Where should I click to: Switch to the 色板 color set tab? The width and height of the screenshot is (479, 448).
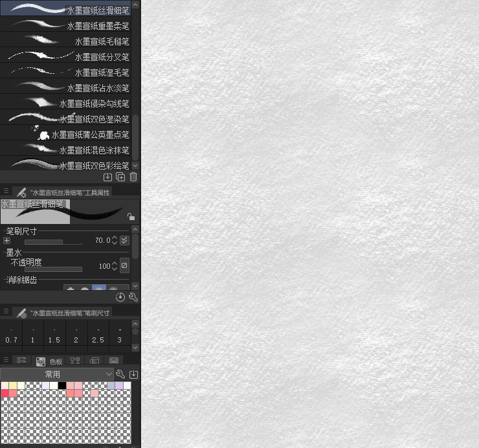pos(49,361)
